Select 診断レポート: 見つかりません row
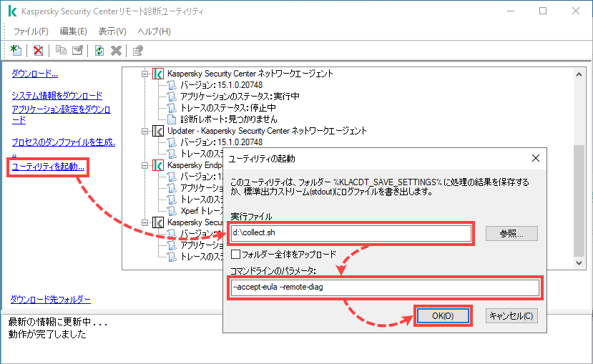The width and height of the screenshot is (593, 364). click(229, 119)
